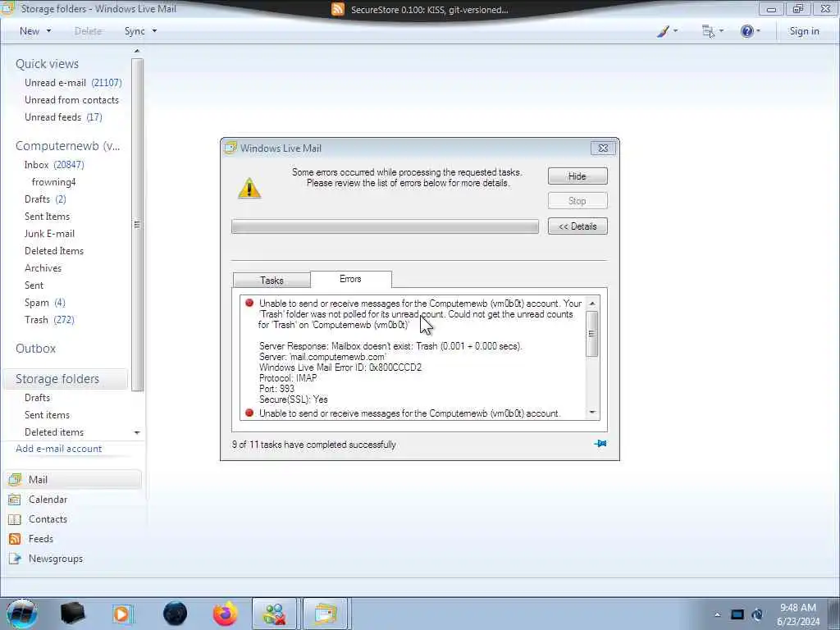Viewport: 840px width, 630px height.
Task: Open the black box taskbar icon
Action: click(72, 614)
